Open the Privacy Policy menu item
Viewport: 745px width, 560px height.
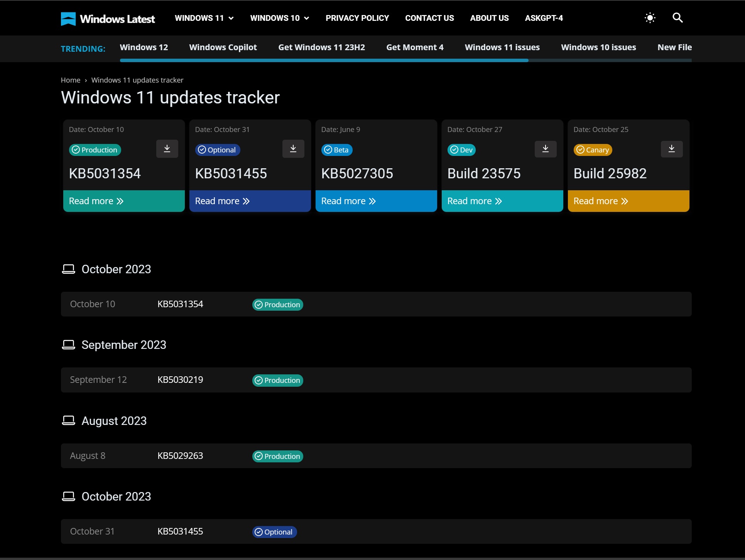[357, 18]
